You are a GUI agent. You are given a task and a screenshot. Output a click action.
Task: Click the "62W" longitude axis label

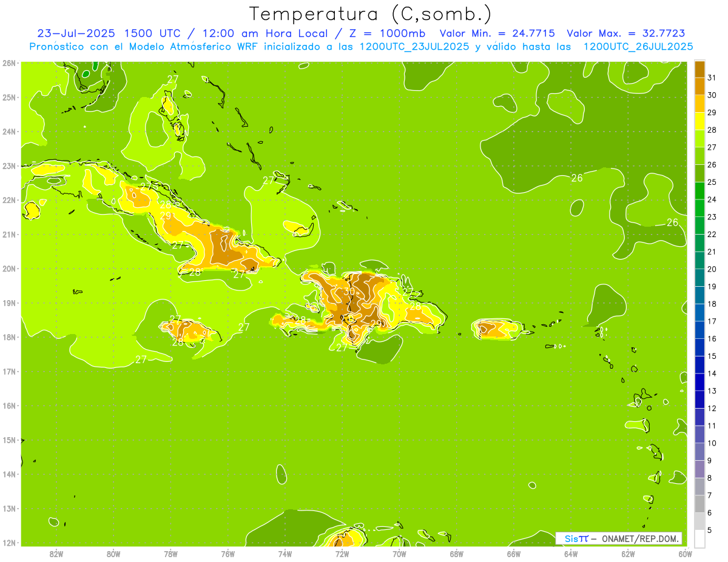(628, 554)
